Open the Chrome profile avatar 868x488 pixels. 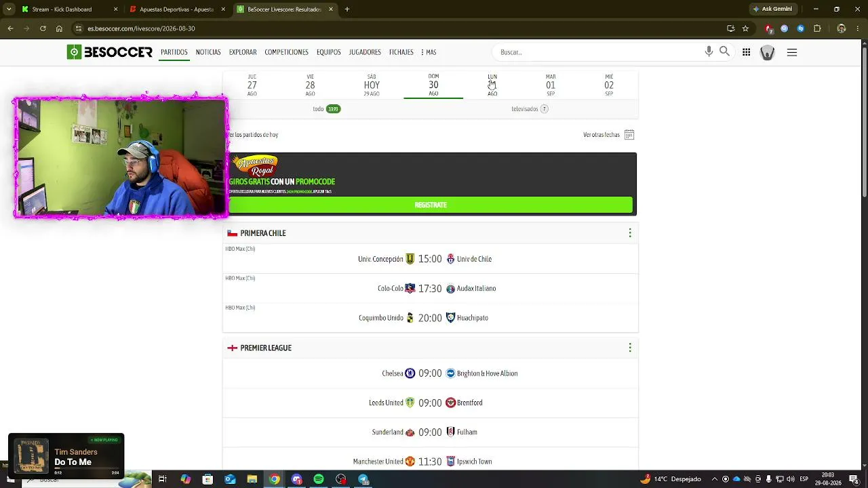tap(842, 28)
